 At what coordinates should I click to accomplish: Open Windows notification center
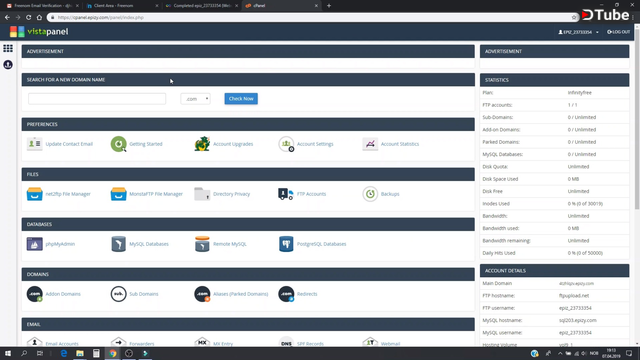click(x=629, y=353)
